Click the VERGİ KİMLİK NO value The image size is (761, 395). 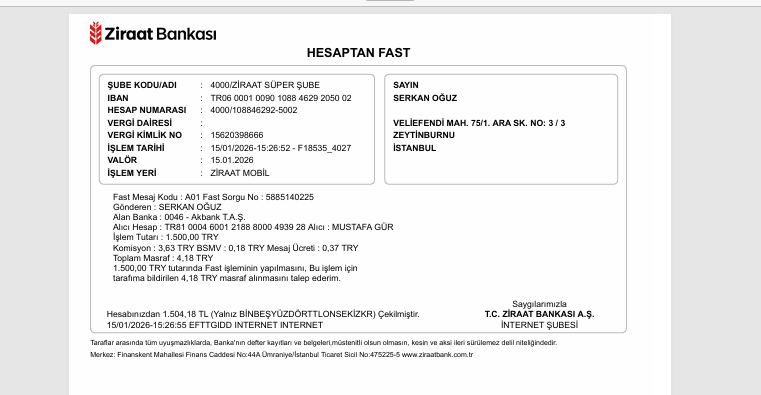[x=237, y=135]
